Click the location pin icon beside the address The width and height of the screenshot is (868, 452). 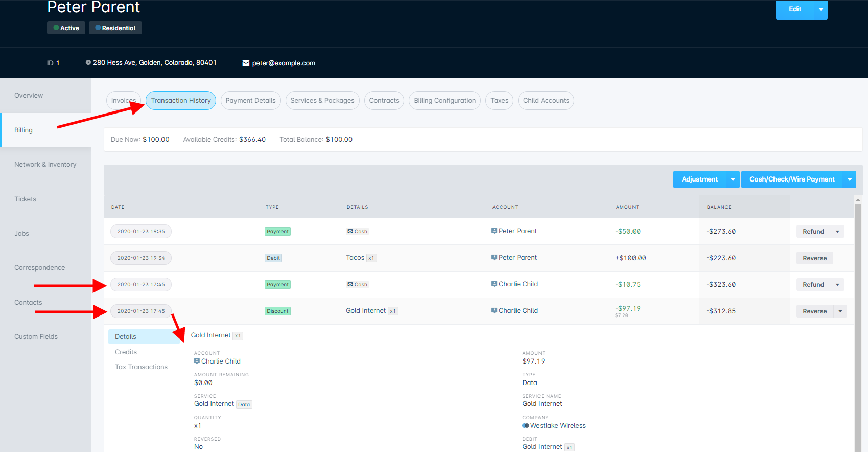point(88,63)
